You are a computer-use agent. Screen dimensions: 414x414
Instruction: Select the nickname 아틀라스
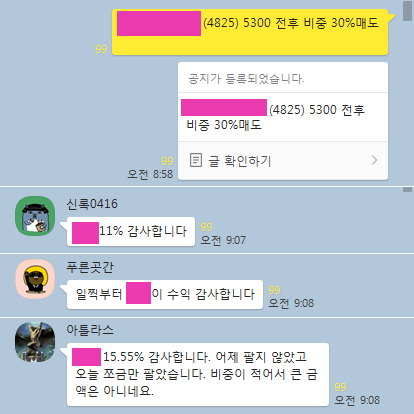[90, 330]
